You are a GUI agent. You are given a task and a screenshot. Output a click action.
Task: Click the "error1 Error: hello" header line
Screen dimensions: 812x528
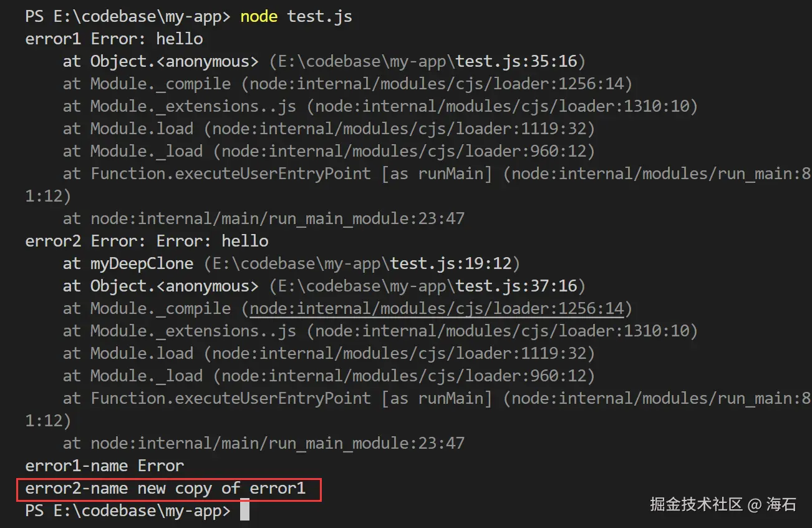point(114,39)
